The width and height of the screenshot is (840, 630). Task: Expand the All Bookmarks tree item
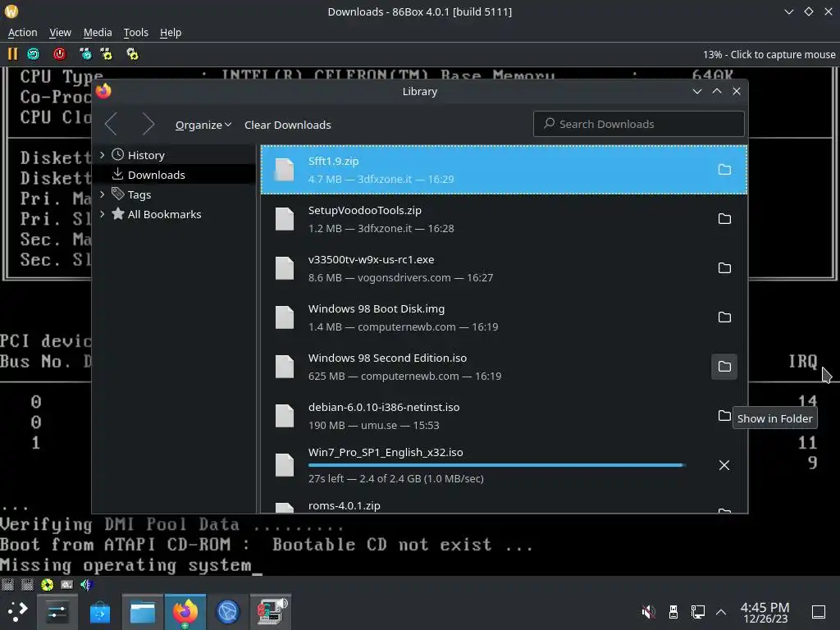(103, 214)
